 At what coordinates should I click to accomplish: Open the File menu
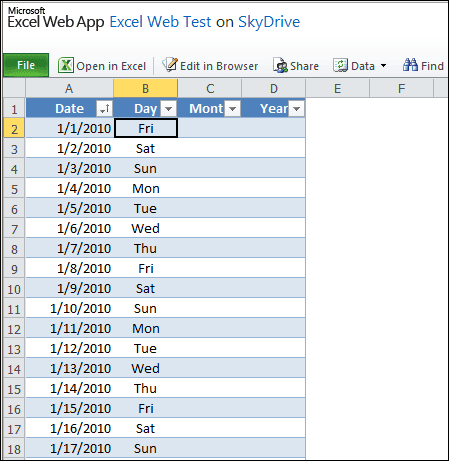pos(26,65)
